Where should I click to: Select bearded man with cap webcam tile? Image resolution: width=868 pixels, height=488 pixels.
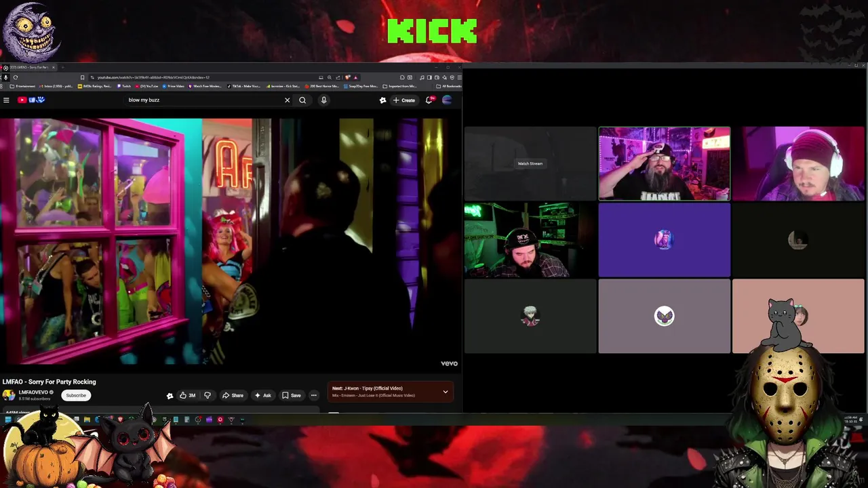[664, 163]
